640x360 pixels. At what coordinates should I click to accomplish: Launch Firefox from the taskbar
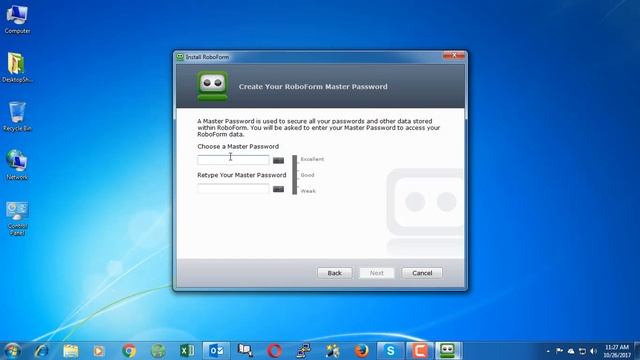(x=362, y=351)
